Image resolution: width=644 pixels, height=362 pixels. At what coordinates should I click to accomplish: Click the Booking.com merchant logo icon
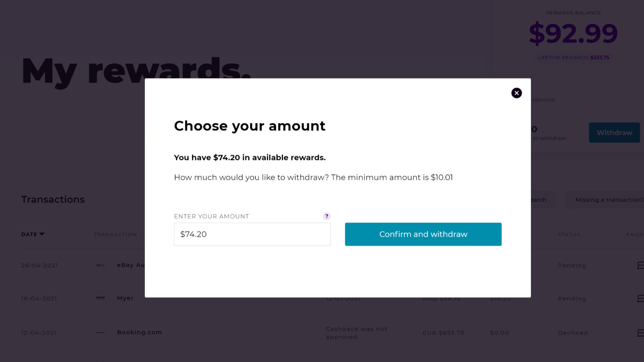(100, 333)
